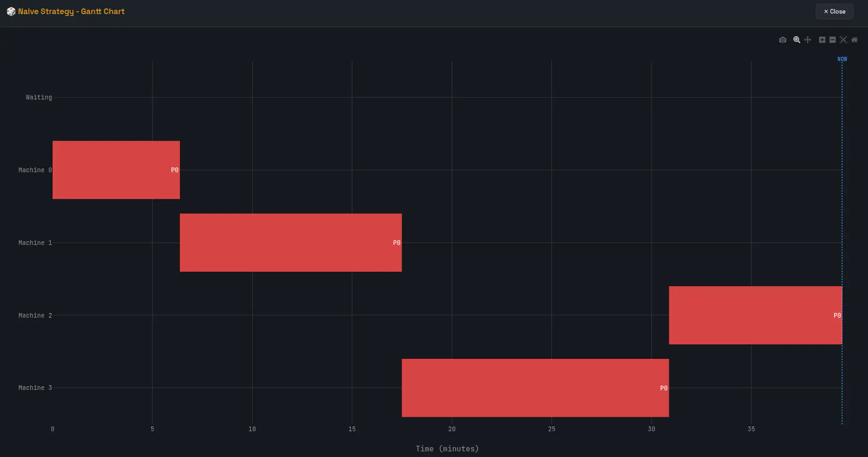This screenshot has height=457, width=868.
Task: Click the 20 minute tick label
Action: [x=451, y=429]
